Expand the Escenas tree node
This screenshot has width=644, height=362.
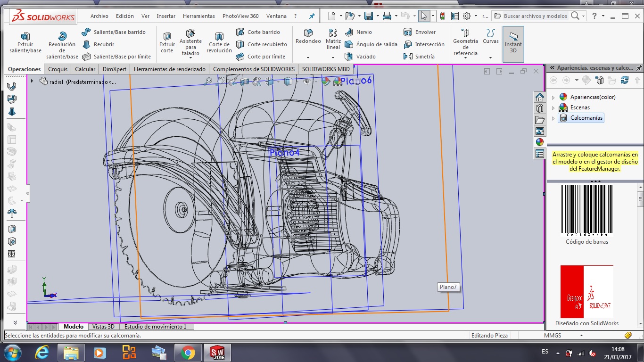(553, 107)
